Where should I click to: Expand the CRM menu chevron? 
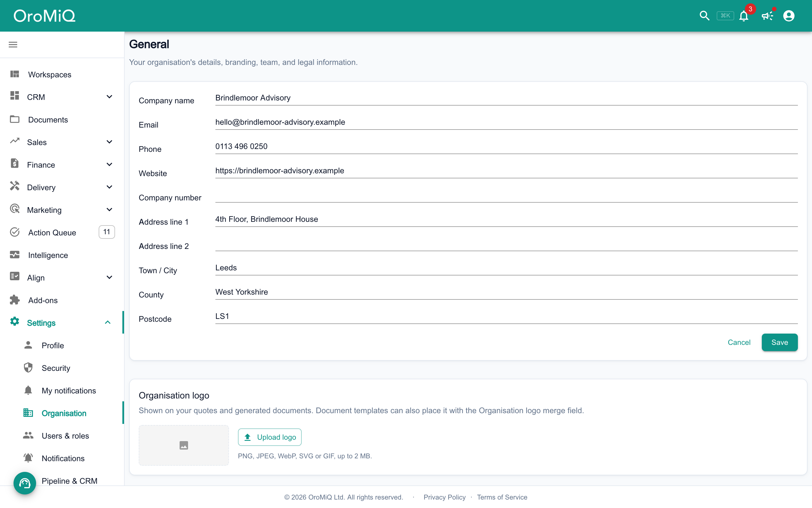(109, 97)
